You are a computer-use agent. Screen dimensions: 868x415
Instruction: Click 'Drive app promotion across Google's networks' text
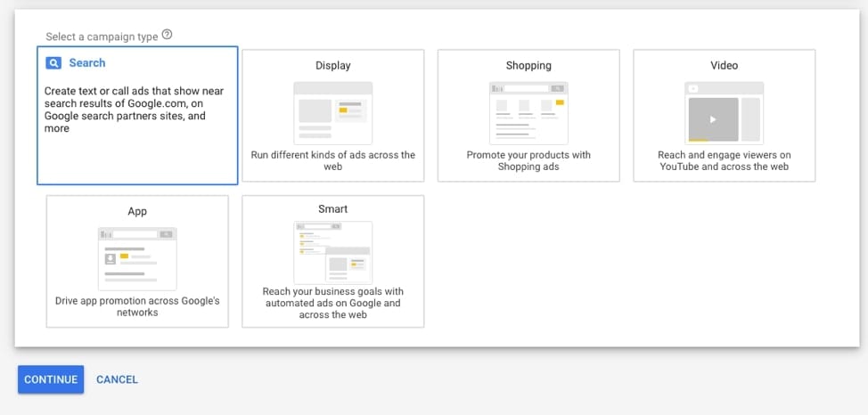pos(137,306)
